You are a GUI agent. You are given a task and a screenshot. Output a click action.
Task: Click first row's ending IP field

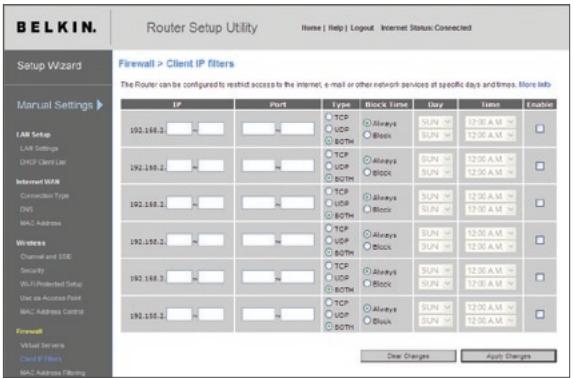(x=211, y=129)
